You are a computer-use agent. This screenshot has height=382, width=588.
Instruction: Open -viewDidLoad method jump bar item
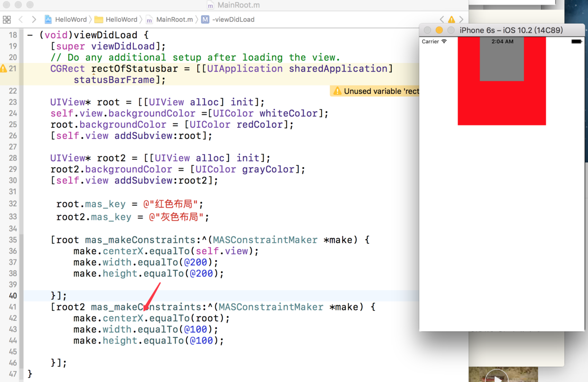(228, 19)
